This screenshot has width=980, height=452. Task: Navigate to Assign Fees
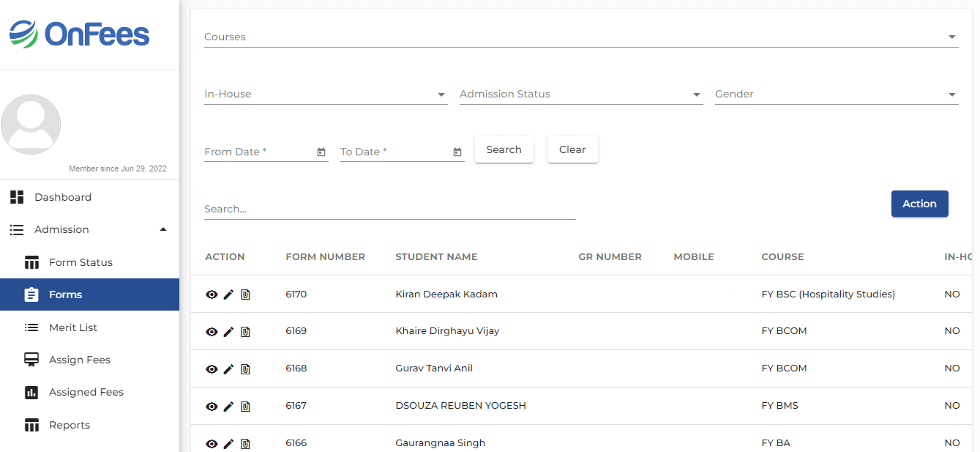79,360
